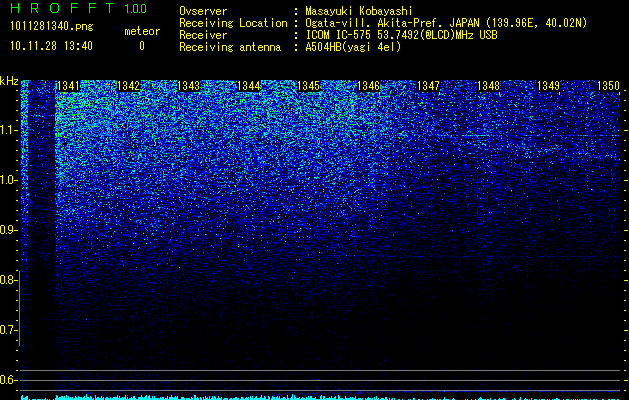Screen dimensions: 629x400
Task: Select the 1341 time marker
Action: [68, 86]
